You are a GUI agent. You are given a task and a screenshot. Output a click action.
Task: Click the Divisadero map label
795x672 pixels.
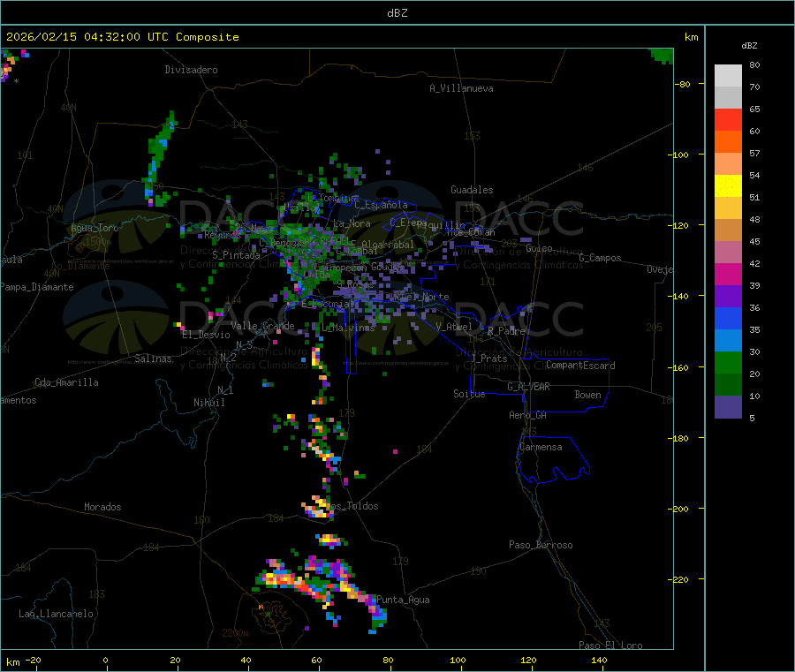coord(191,70)
